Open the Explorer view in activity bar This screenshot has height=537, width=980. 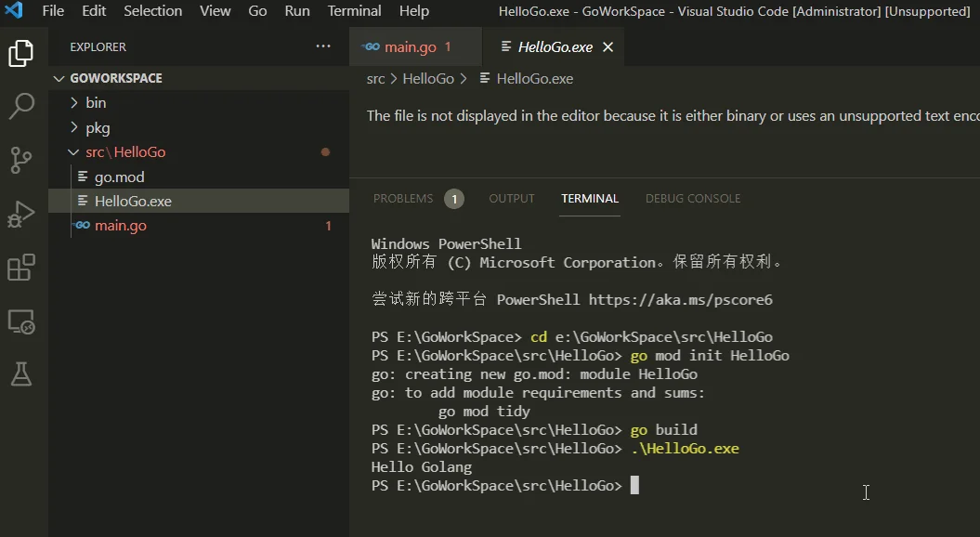20,53
